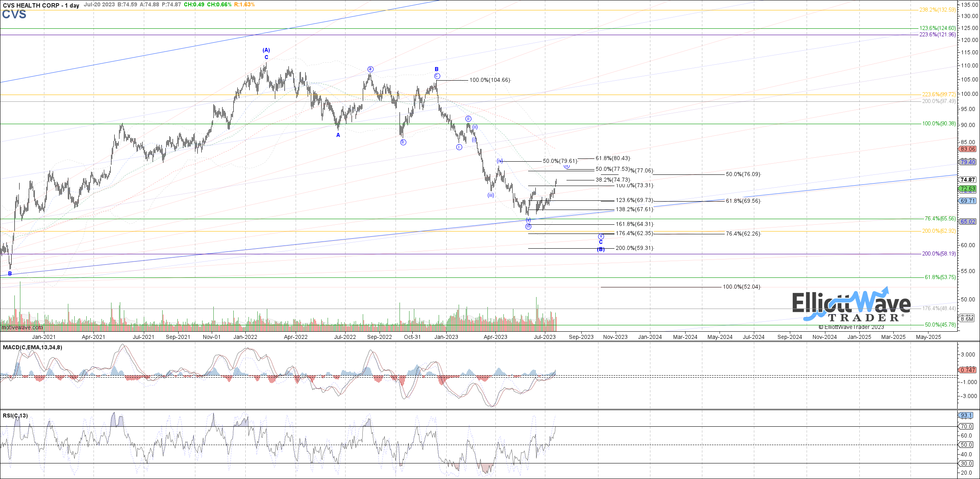Click the Oct-31 date axis label

(412, 337)
